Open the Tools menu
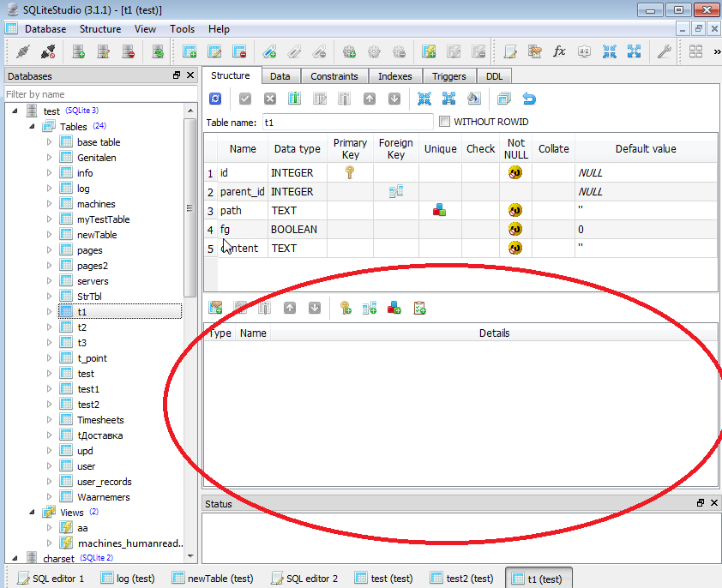 click(x=183, y=29)
